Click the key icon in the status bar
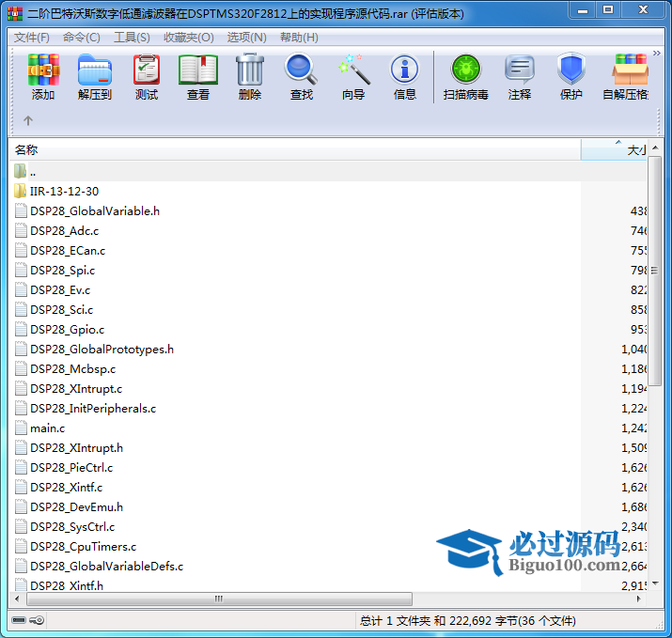This screenshot has width=672, height=638. point(37,620)
